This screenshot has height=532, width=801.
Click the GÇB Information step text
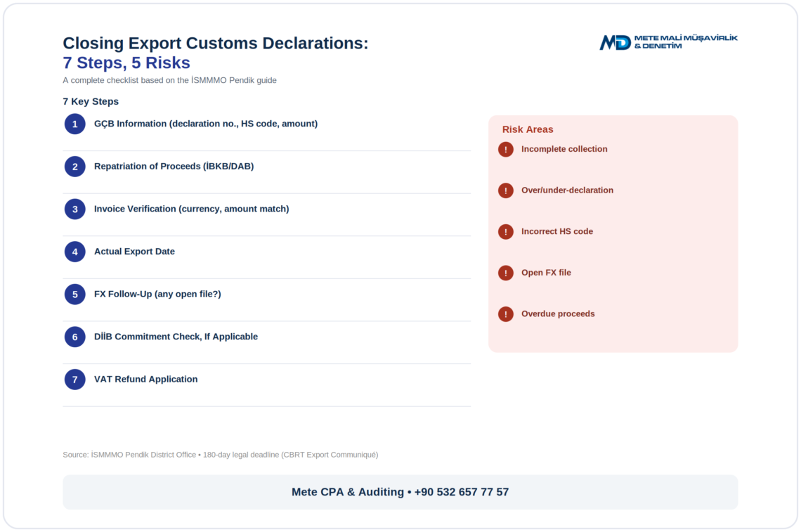tap(206, 124)
